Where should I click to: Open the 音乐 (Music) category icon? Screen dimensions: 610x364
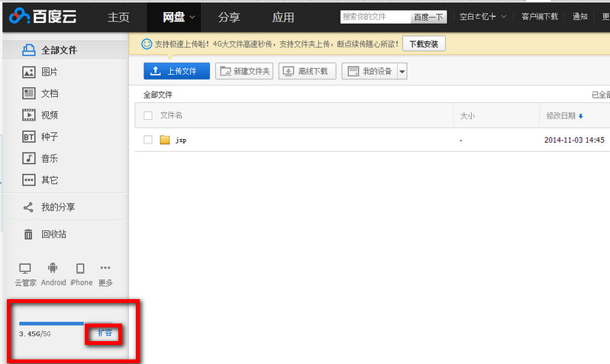29,159
